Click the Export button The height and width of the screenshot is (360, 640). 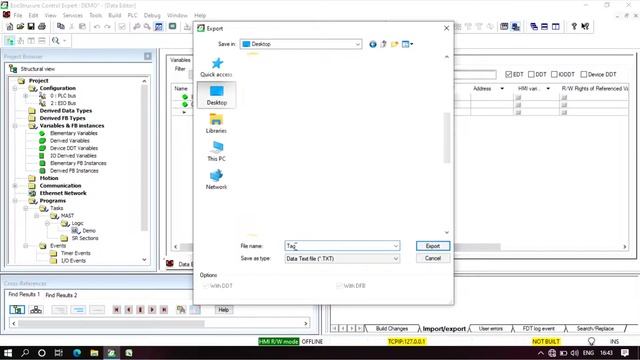pyautogui.click(x=433, y=246)
